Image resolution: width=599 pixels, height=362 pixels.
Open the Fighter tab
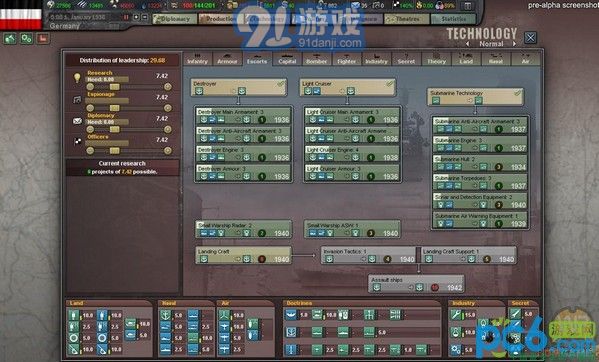point(347,59)
